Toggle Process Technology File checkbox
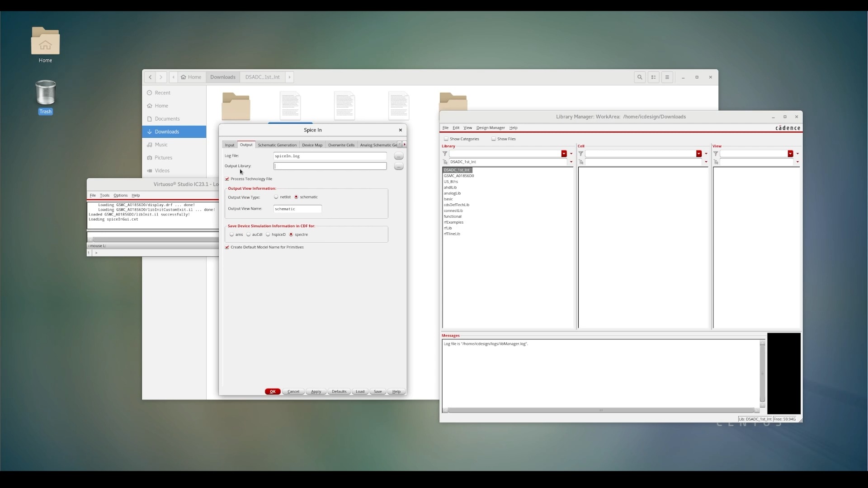Viewport: 868px width, 488px height. 227,179
